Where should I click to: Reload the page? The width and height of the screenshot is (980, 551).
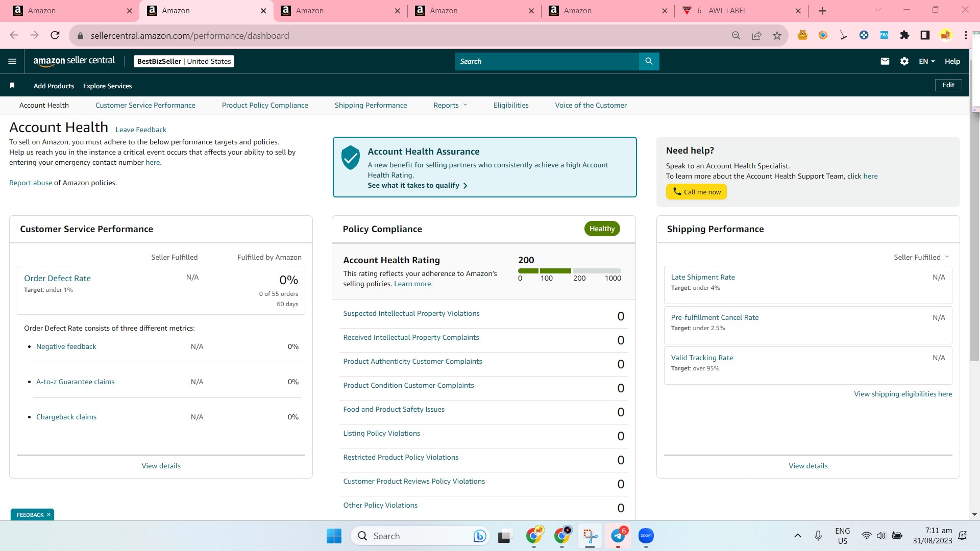tap(55, 35)
